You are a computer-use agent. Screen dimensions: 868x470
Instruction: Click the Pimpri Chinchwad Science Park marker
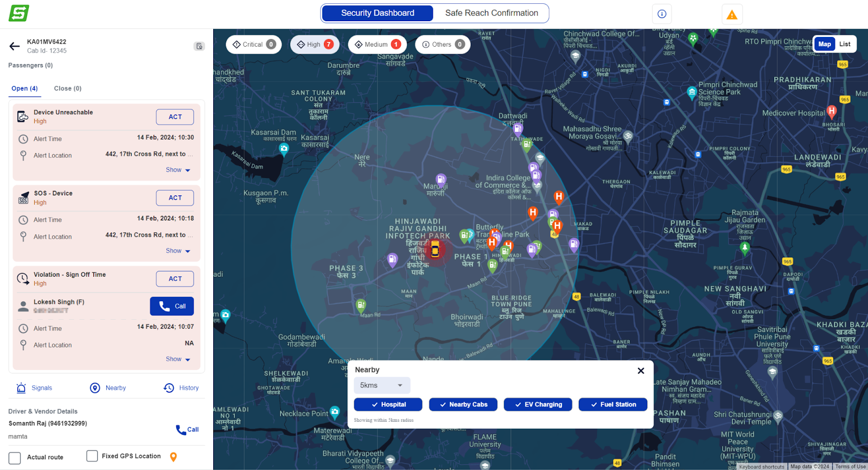(x=692, y=92)
